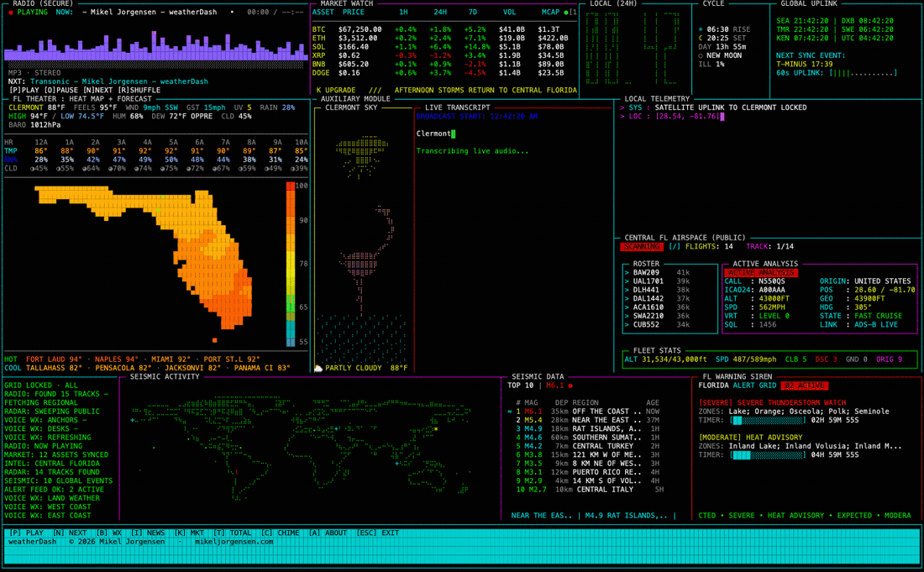Click the red 02 ACTIVE alert badge
The image size is (924, 572).
pyautogui.click(x=805, y=386)
